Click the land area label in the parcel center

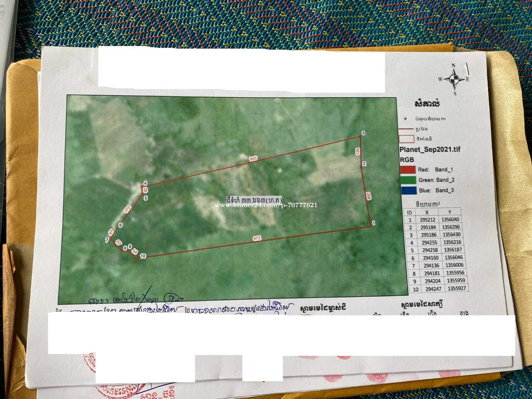tap(254, 200)
